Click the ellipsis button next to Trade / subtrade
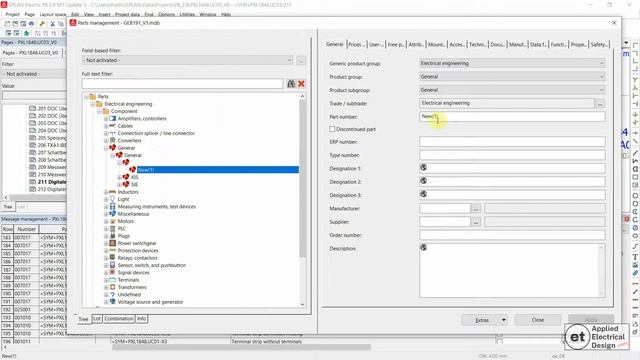 click(600, 104)
